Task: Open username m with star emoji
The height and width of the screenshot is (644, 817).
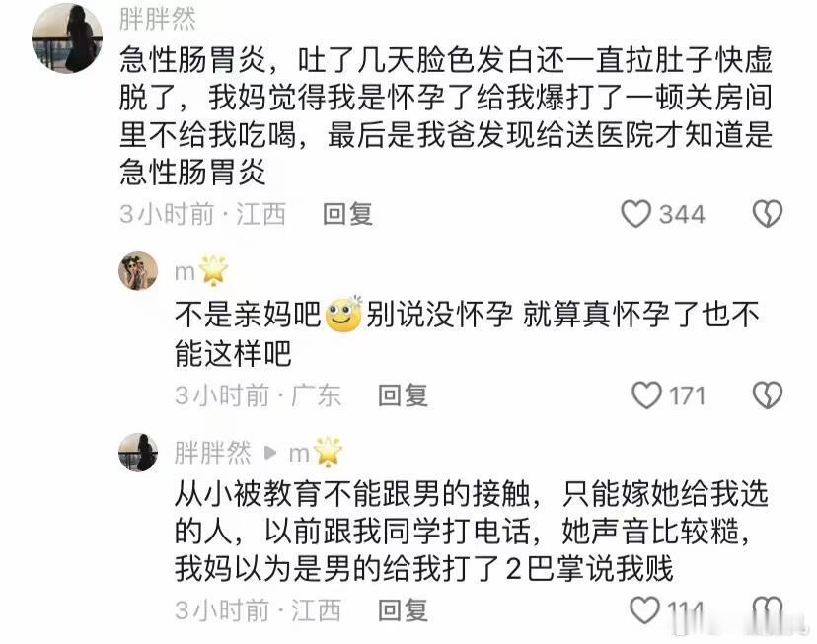Action: pyautogui.click(x=201, y=271)
